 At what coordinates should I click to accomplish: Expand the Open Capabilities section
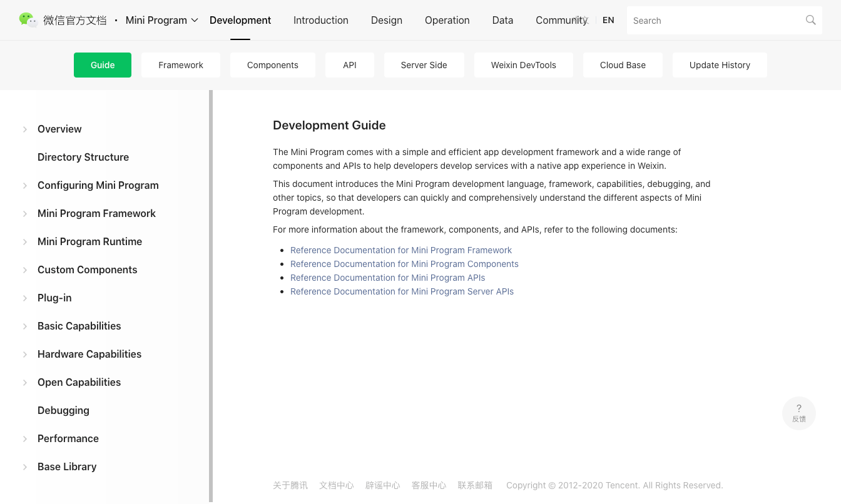point(25,383)
